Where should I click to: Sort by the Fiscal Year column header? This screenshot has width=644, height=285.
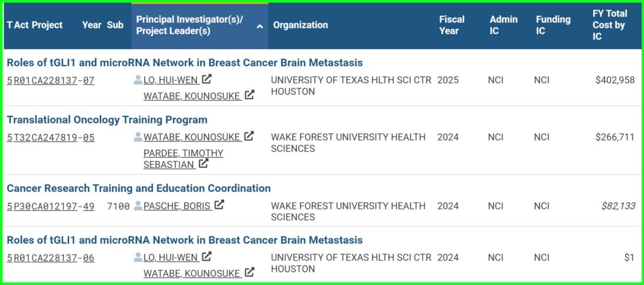(x=452, y=25)
